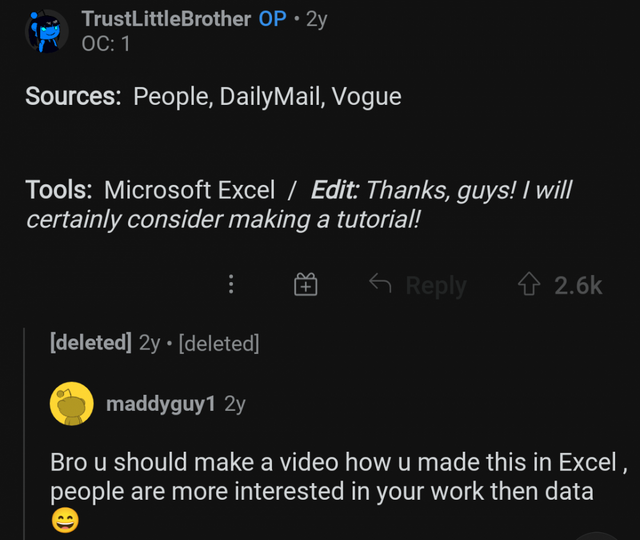The height and width of the screenshot is (540, 640).
Task: Click the 2y timestamp next to maddyguy1
Action: (235, 404)
